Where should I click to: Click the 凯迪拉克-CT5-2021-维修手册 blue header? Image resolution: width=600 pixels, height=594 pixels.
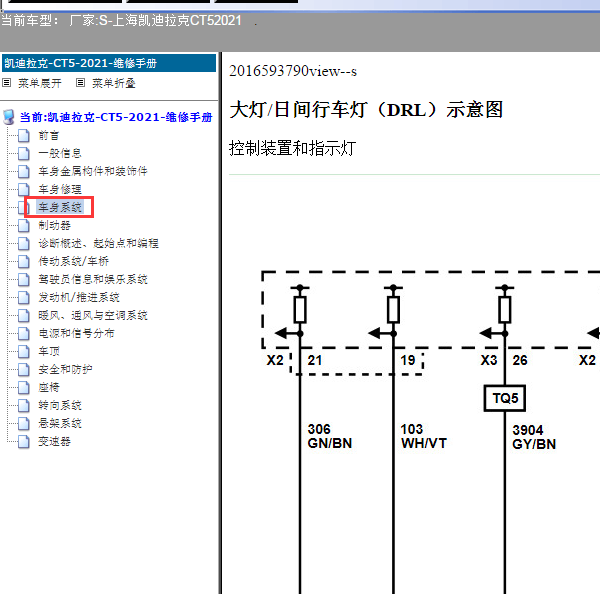(109, 63)
